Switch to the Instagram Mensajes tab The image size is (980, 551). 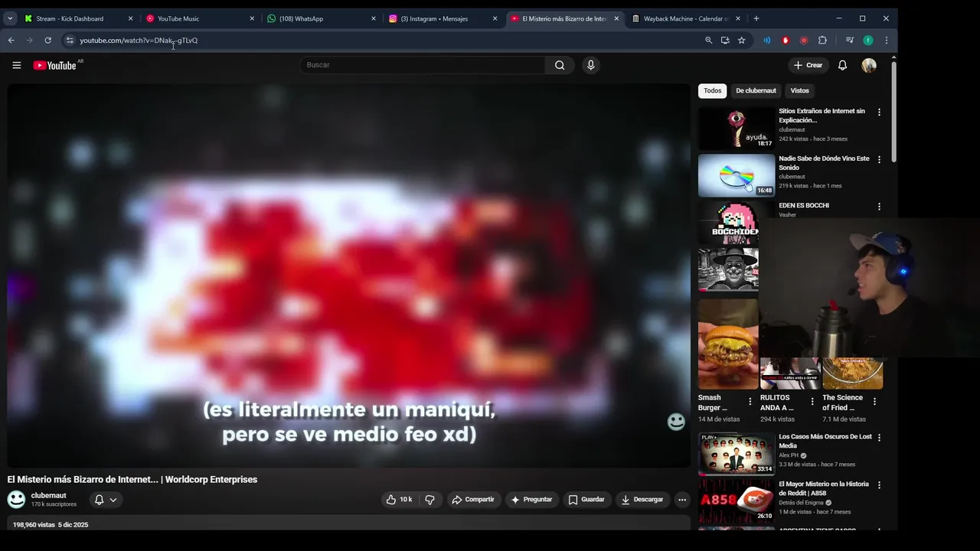[443, 18]
